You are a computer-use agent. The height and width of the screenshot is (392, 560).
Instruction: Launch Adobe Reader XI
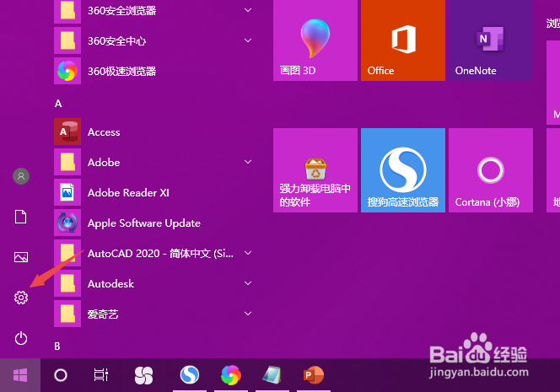pyautogui.click(x=153, y=192)
